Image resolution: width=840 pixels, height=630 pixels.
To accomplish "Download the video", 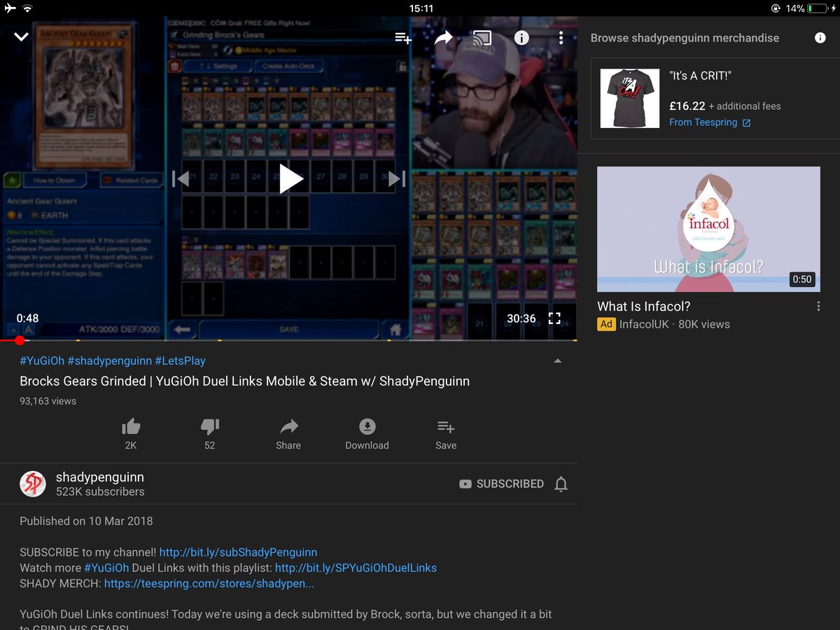I will pos(367,434).
